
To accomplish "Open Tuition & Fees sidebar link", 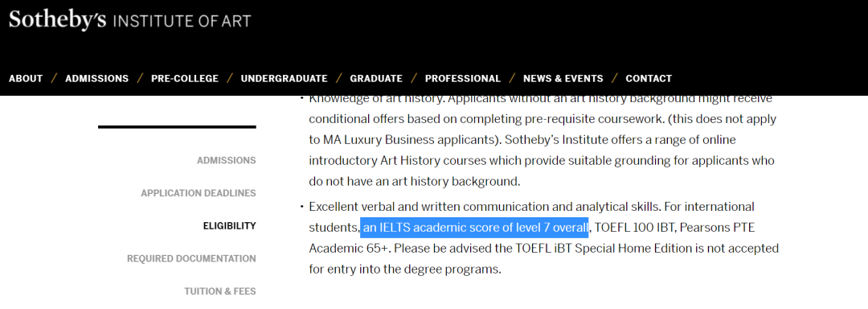I will tap(220, 291).
